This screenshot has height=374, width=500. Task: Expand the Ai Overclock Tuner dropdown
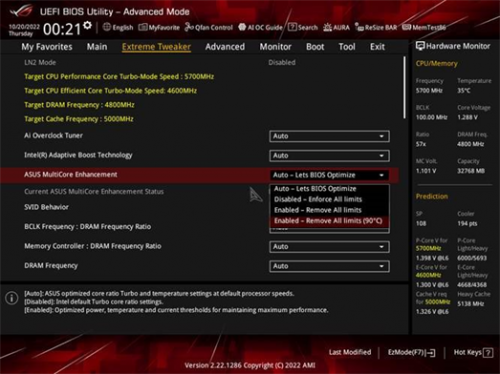click(x=329, y=136)
